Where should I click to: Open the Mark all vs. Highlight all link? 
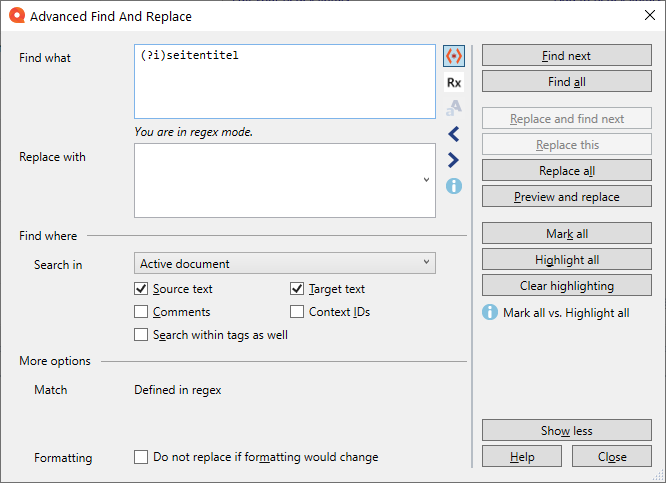(566, 313)
